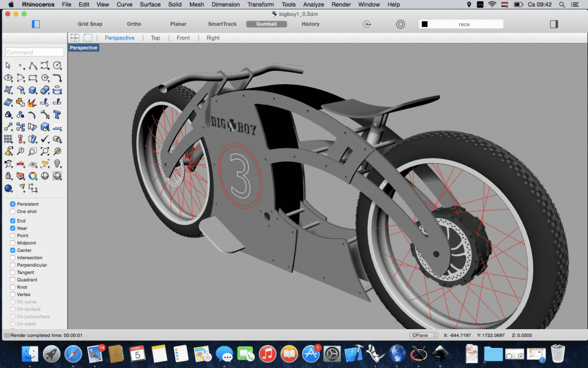Open the Dimension menu
The width and height of the screenshot is (588, 368).
point(225,5)
